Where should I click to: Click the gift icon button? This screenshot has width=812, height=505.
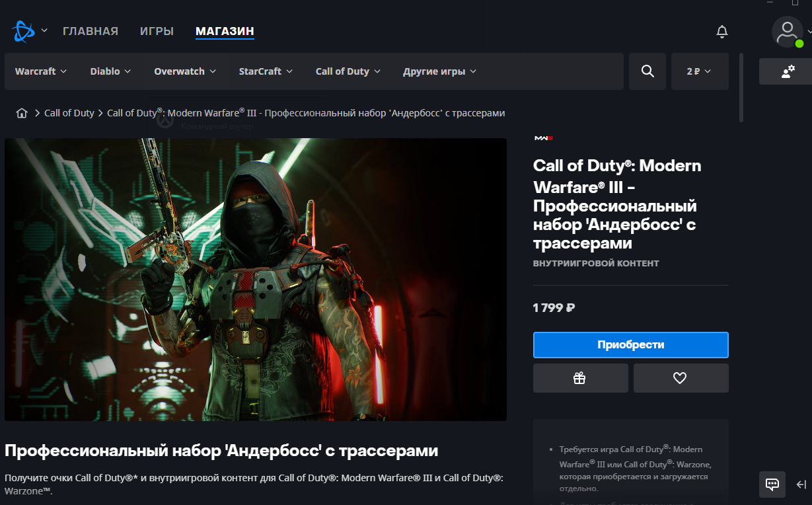point(581,378)
